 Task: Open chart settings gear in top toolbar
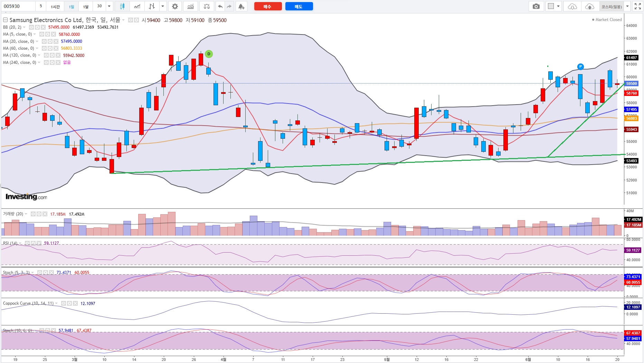175,6
